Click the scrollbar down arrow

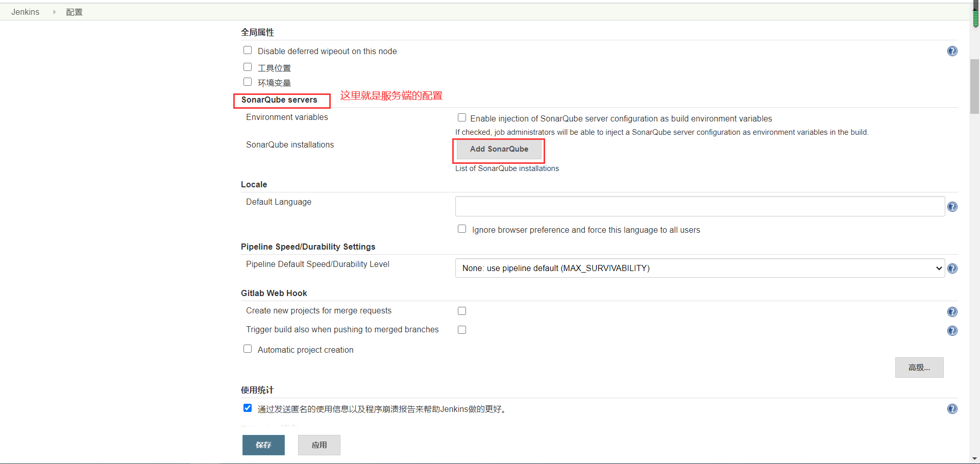point(975,459)
